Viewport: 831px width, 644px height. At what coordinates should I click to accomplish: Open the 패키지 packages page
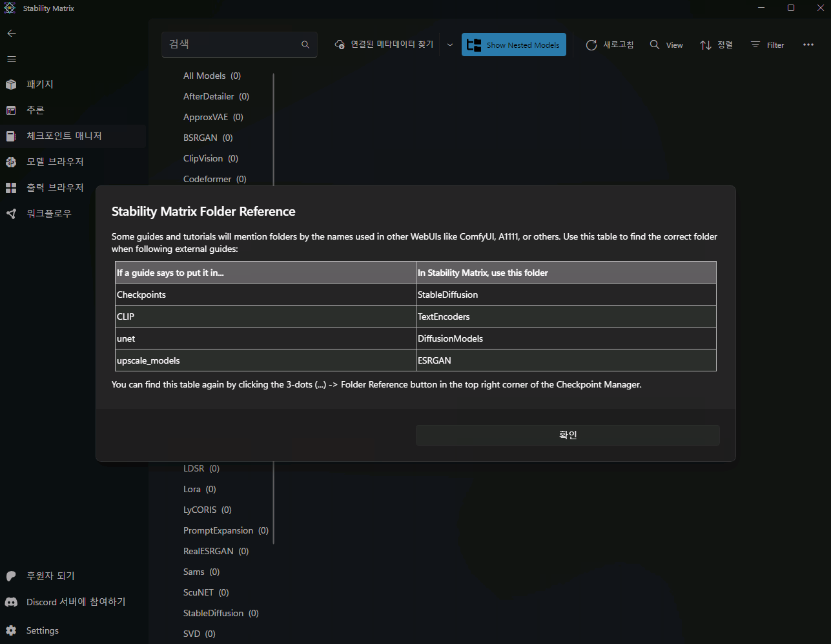(x=39, y=85)
